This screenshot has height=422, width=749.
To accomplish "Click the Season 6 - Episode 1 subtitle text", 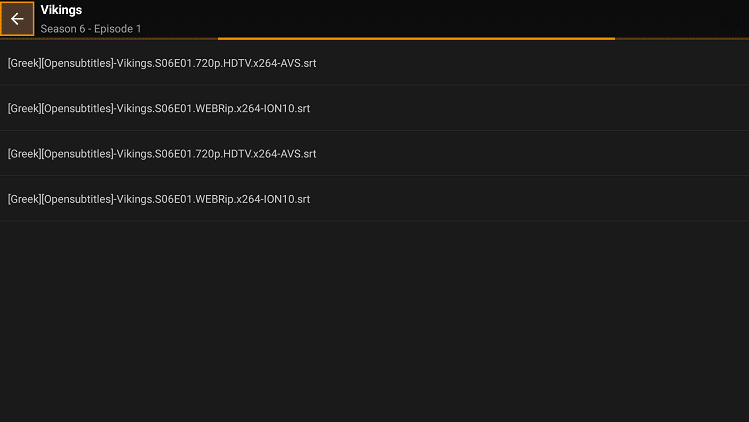I will click(91, 29).
